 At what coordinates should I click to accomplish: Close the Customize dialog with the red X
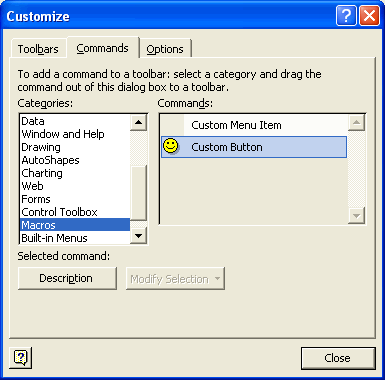click(x=369, y=15)
